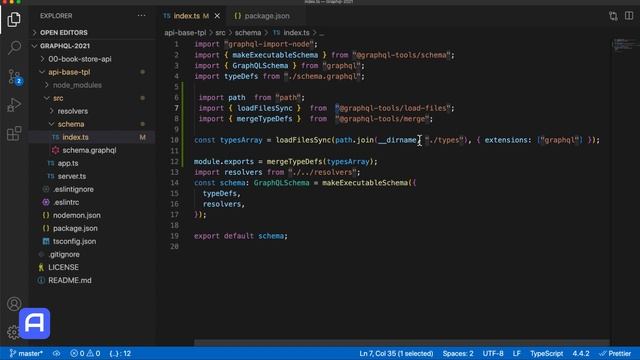640x360 pixels.
Task: Open server.ts file
Action: (71, 176)
